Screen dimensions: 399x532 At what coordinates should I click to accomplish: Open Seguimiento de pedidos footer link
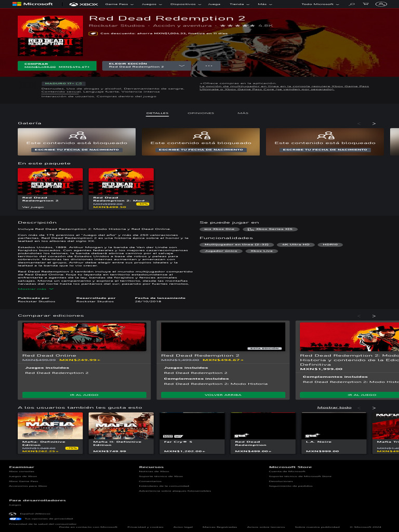[291, 486]
